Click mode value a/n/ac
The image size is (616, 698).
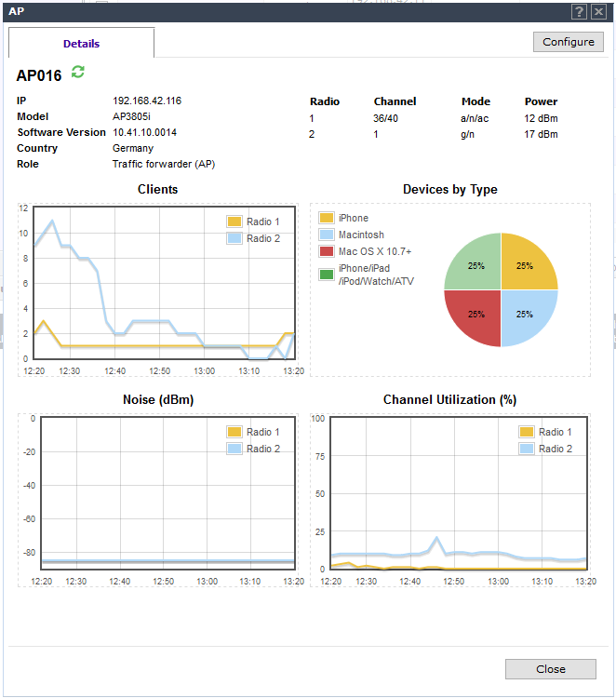pos(475,118)
